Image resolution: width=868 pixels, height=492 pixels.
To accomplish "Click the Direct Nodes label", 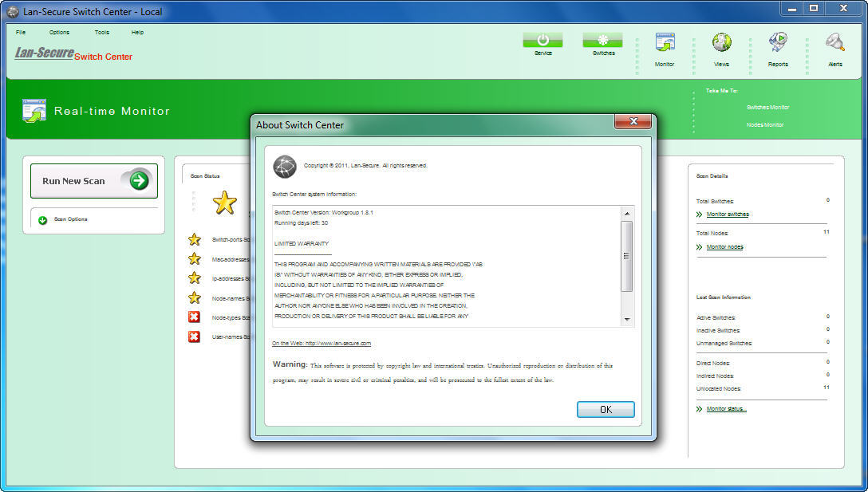I will pyautogui.click(x=713, y=364).
